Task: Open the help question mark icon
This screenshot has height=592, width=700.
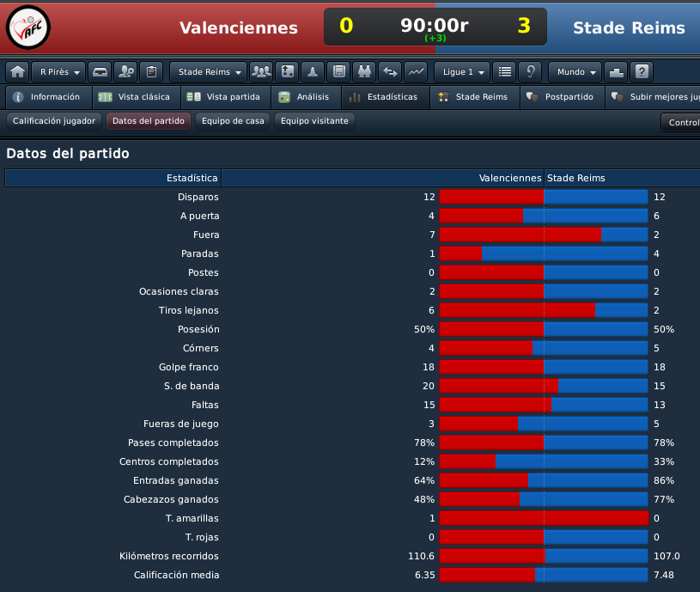Action: coord(642,72)
